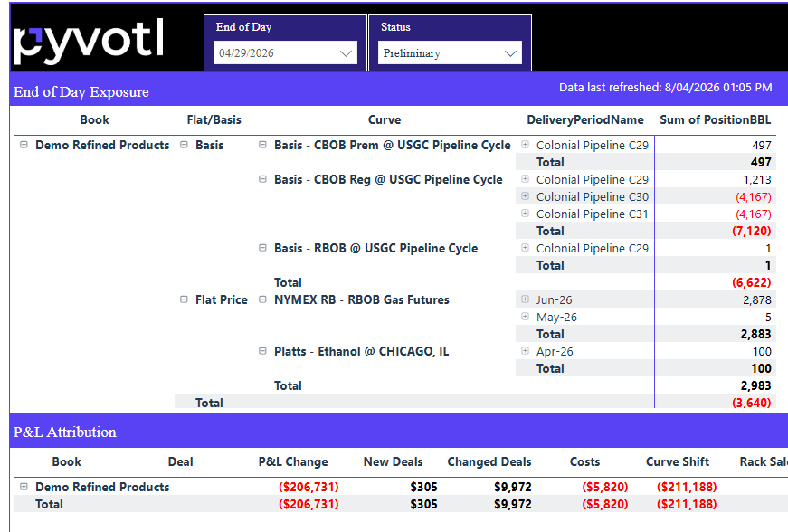This screenshot has width=788, height=532.
Task: Select ($5,820) Costs in Demo Refined Products row
Action: (x=605, y=487)
